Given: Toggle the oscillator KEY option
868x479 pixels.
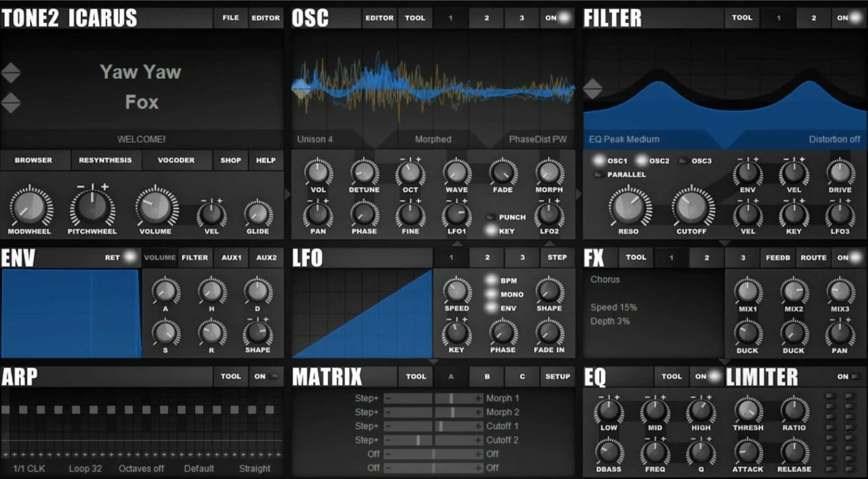Looking at the screenshot, I should [500, 230].
